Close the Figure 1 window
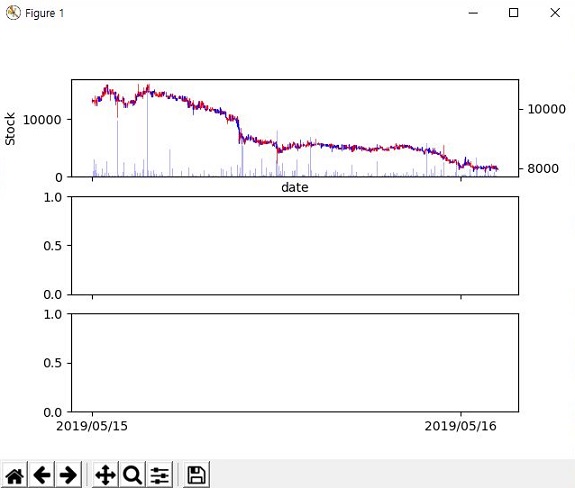This screenshot has height=488, width=575. [555, 13]
